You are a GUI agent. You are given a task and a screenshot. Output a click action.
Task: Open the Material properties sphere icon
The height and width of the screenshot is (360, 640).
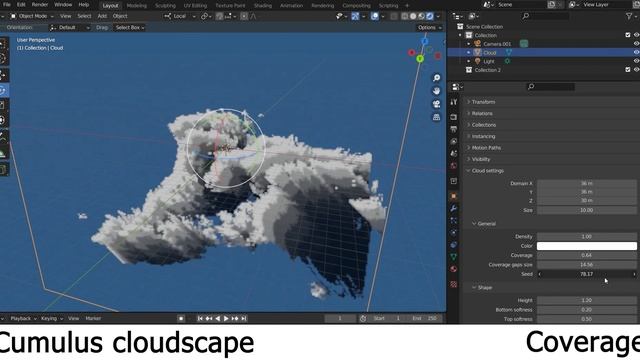click(x=453, y=269)
